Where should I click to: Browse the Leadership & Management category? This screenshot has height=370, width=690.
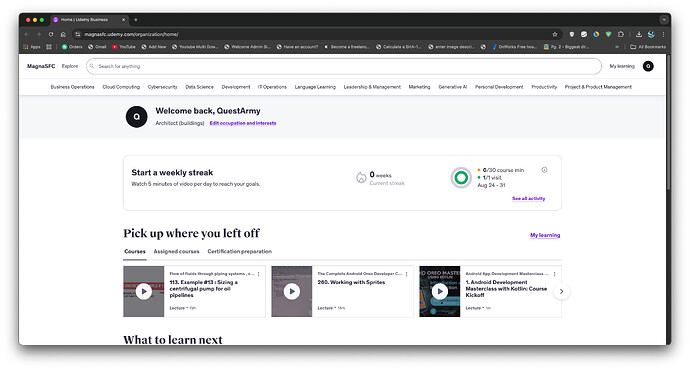coord(372,87)
